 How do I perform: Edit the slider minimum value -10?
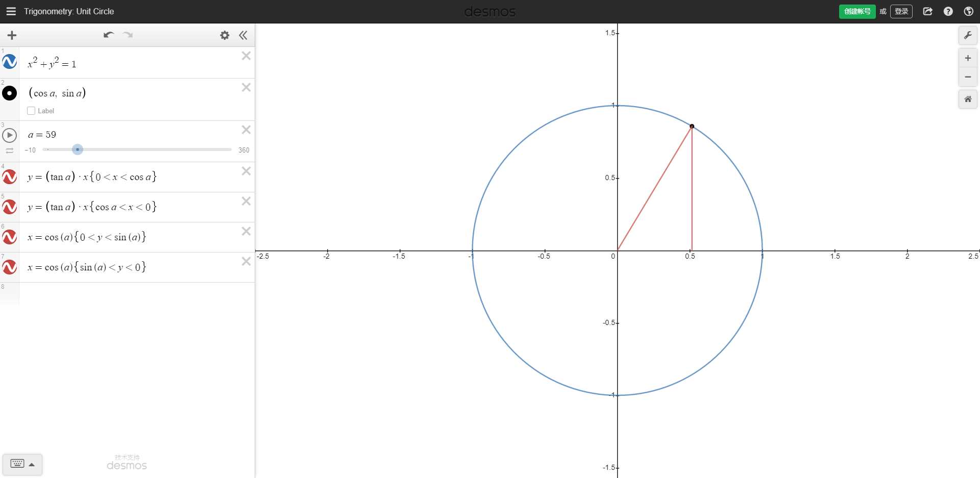coord(30,150)
